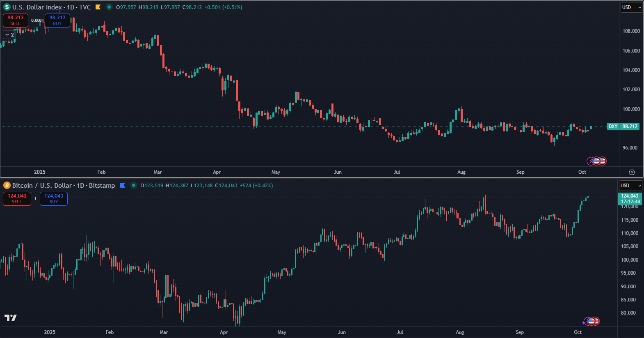Screen dimensions: 644x338
Task: Open the USD currency dropdown on DXY chart
Action: pos(631,7)
